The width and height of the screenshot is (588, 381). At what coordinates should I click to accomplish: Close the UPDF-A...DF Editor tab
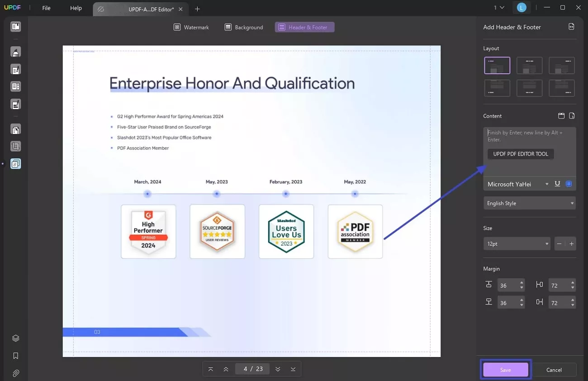pos(181,9)
